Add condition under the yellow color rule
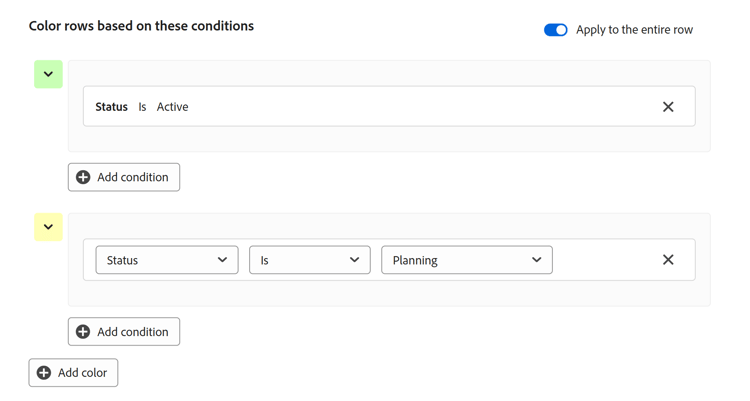This screenshot has width=750, height=401. click(124, 332)
